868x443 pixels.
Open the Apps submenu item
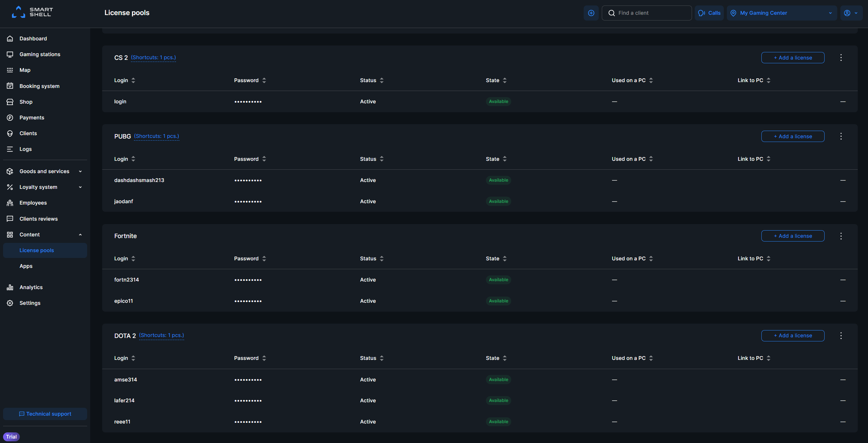pyautogui.click(x=26, y=266)
